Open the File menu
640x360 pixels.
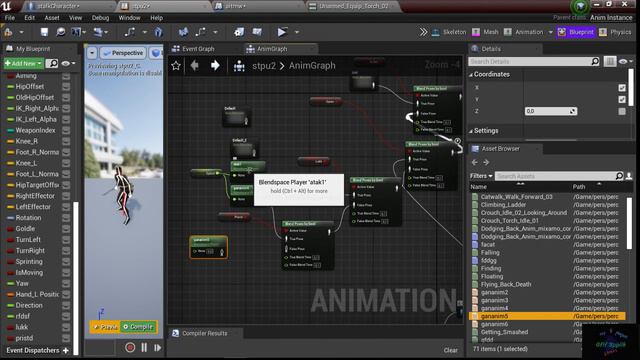pos(9,18)
